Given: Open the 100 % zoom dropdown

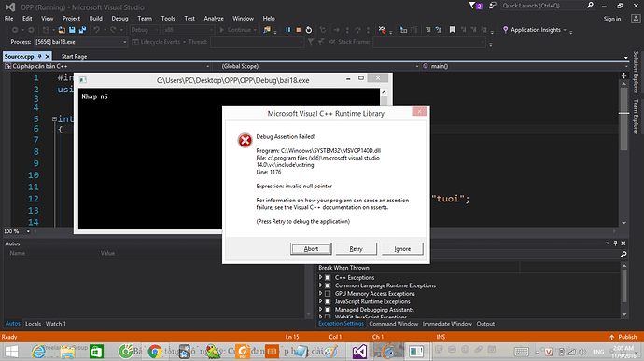Looking at the screenshot, I should click(x=17, y=231).
